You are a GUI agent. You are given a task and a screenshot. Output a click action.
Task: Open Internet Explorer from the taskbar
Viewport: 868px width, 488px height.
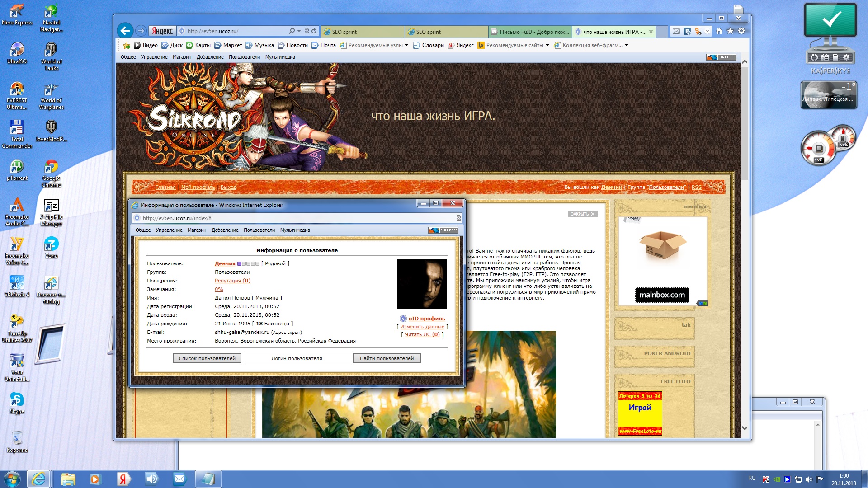click(38, 479)
